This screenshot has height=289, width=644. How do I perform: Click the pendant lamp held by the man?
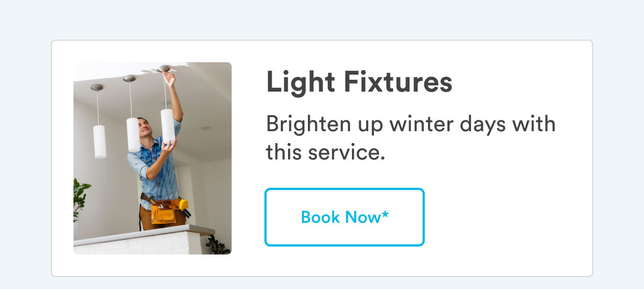[167, 126]
